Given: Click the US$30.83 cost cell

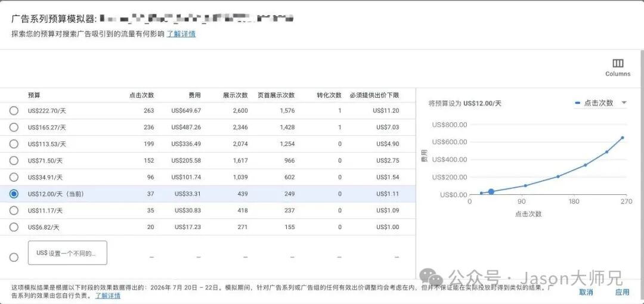Looking at the screenshot, I should (188, 210).
